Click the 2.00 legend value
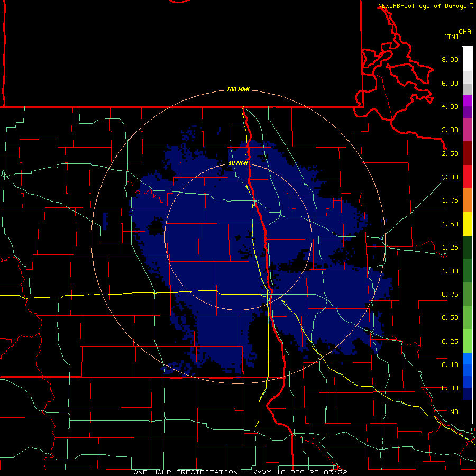The width and height of the screenshot is (476, 476). (x=450, y=177)
